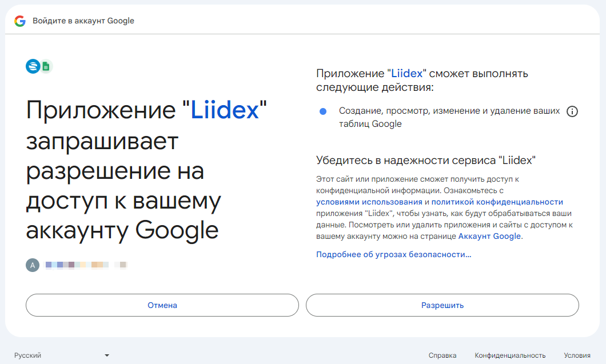This screenshot has height=364, width=606.
Task: Click the green Google Sheets icon
Action: point(46,67)
